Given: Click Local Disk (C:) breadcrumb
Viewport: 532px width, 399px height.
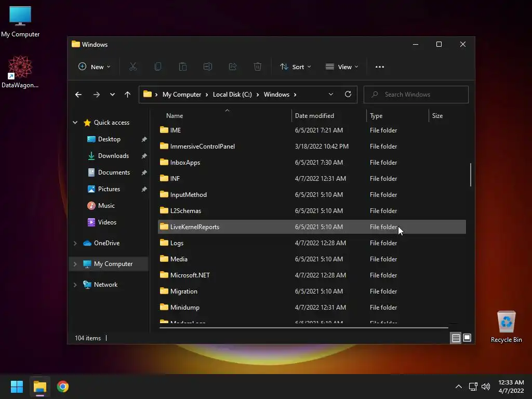Looking at the screenshot, I should 232,95.
